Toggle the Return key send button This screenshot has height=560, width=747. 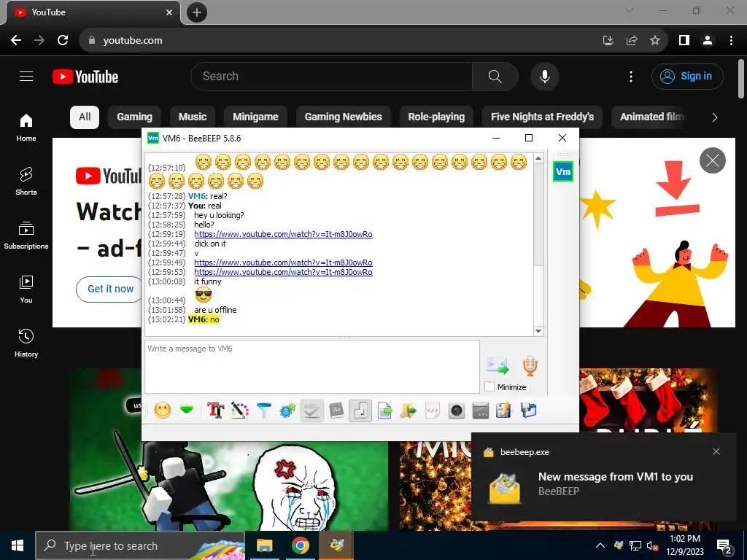[x=360, y=410]
